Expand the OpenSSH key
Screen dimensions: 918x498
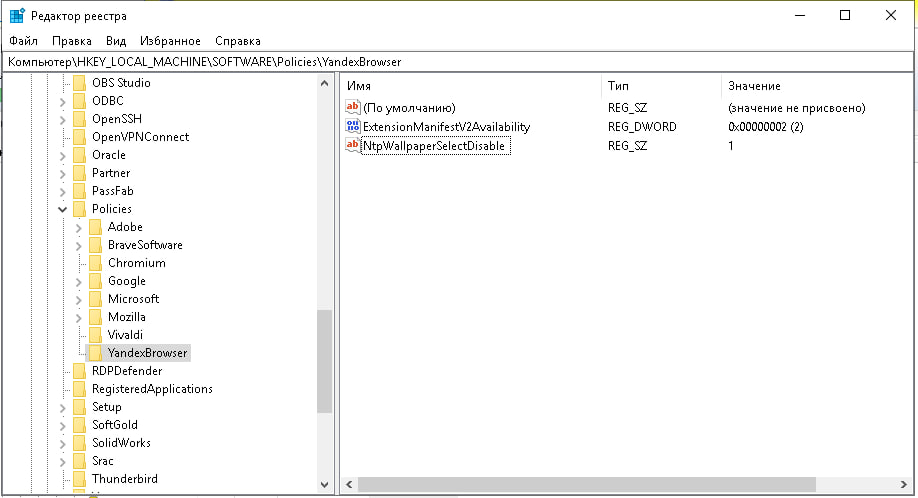[63, 120]
